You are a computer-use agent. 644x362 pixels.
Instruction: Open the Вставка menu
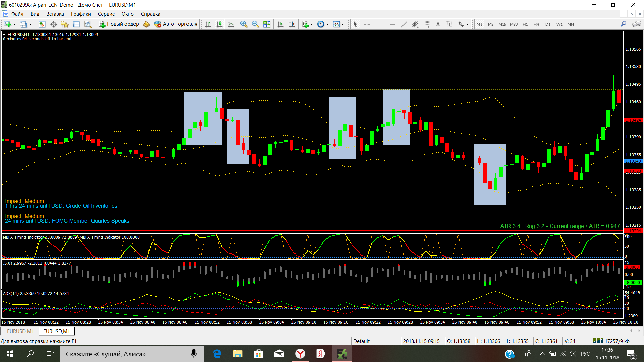(x=55, y=14)
